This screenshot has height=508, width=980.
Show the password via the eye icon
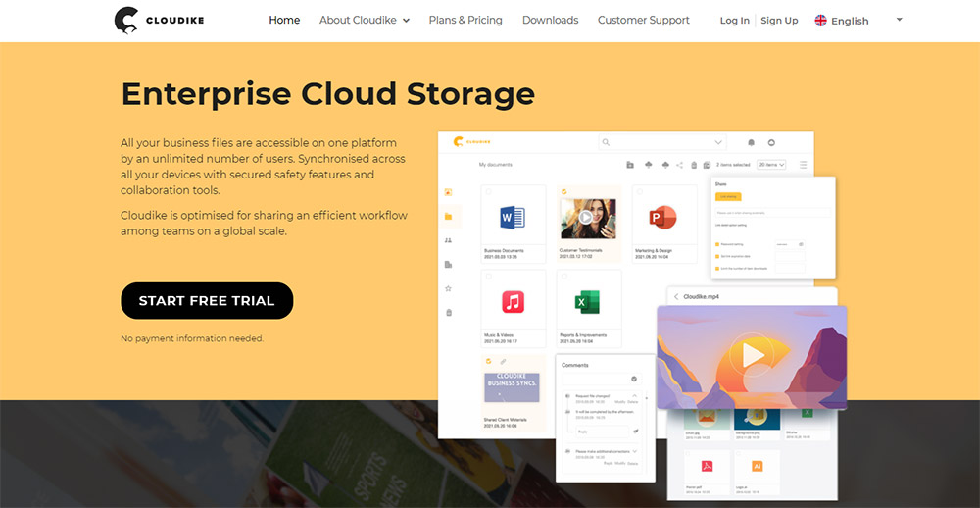coord(802,244)
